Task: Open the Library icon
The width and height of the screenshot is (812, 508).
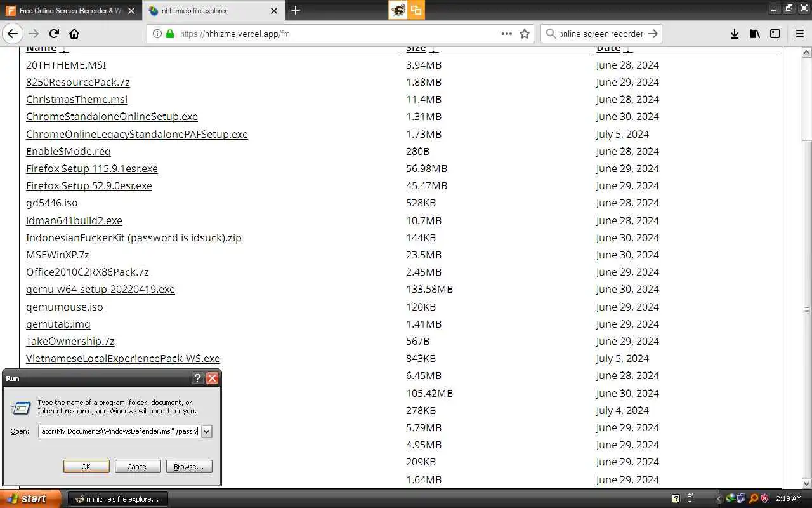Action: [x=754, y=34]
